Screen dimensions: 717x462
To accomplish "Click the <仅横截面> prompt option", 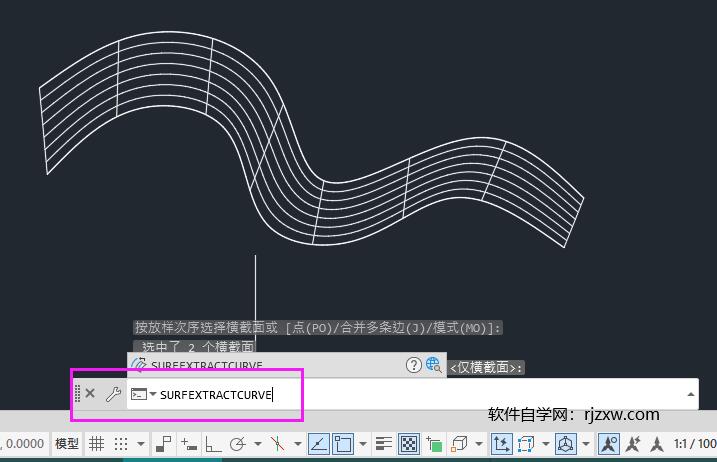I will pos(486,367).
